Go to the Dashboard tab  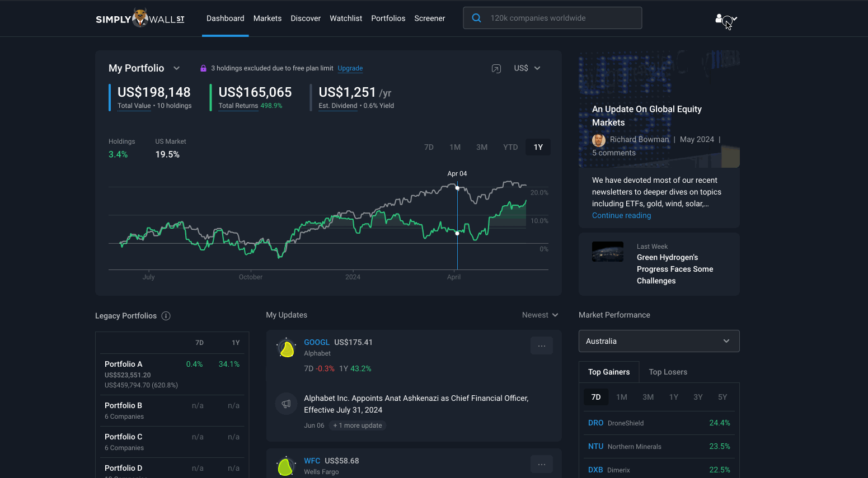click(x=226, y=18)
